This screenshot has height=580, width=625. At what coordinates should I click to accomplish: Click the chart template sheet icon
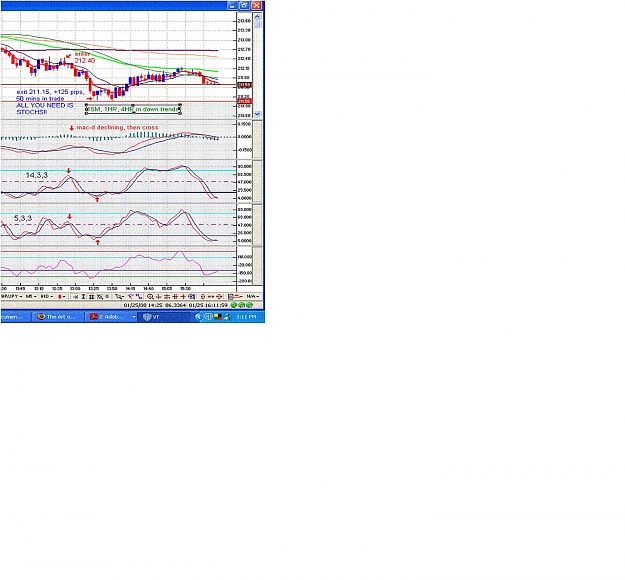pos(230,297)
